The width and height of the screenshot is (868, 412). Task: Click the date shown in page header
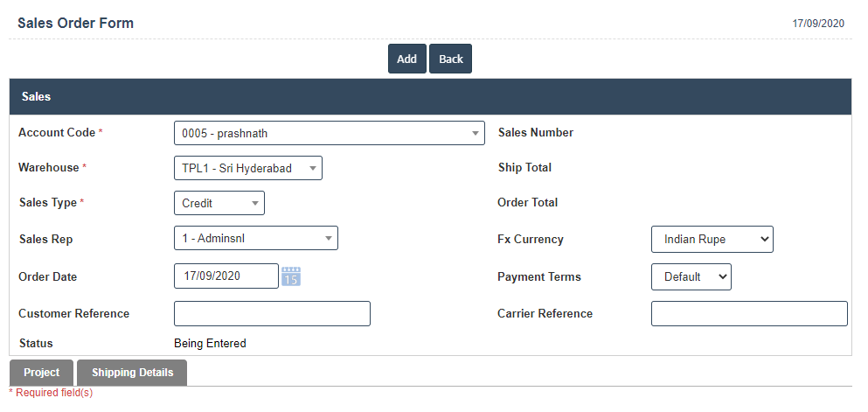tap(817, 24)
